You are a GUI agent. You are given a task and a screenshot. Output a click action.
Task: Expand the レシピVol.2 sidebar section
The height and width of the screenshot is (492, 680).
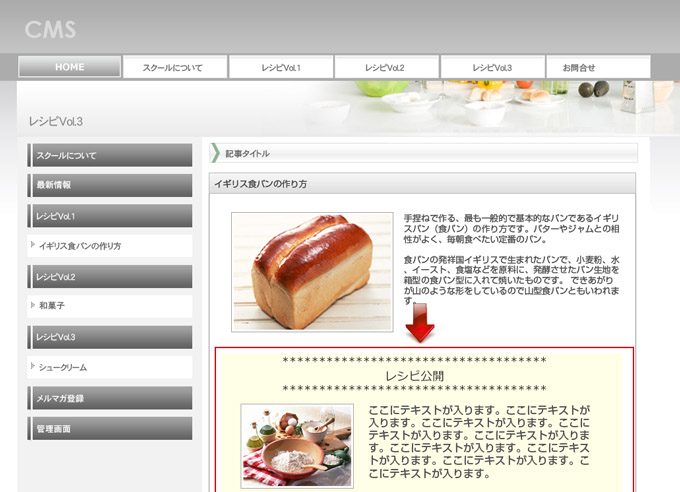tap(109, 277)
